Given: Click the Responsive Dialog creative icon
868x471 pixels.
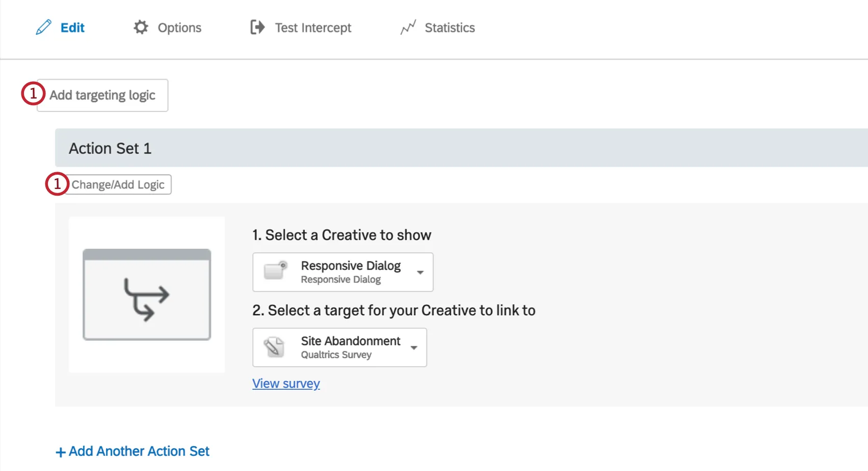Looking at the screenshot, I should pyautogui.click(x=276, y=271).
